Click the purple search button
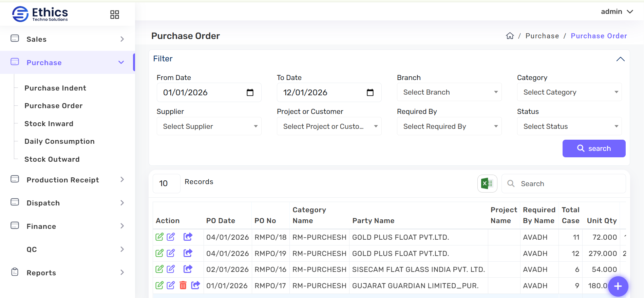 pyautogui.click(x=594, y=148)
